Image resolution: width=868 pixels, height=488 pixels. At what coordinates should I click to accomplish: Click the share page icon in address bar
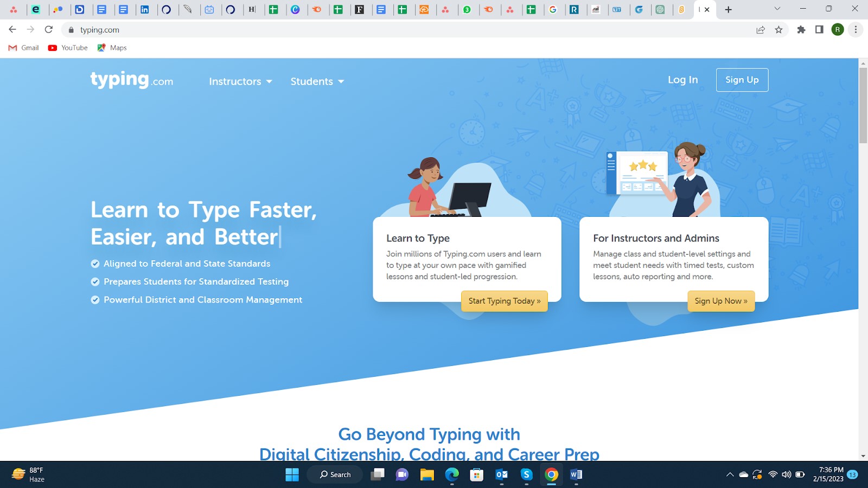point(761,30)
